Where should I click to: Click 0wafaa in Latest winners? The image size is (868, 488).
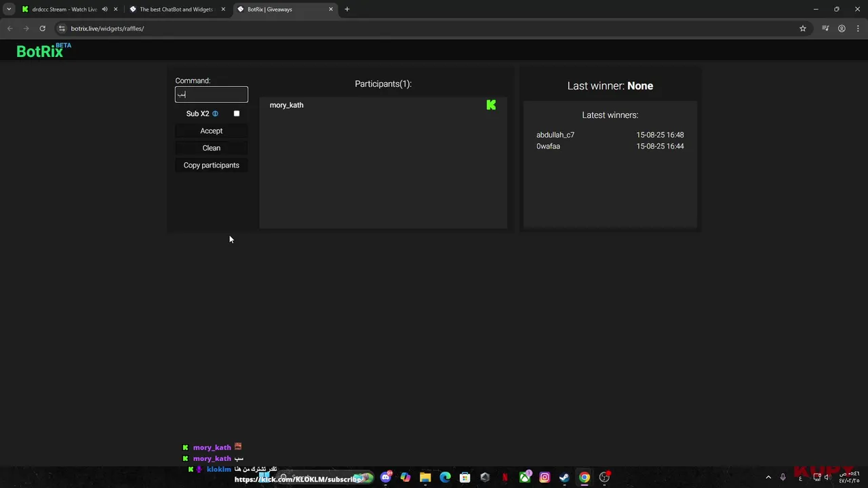coord(548,146)
